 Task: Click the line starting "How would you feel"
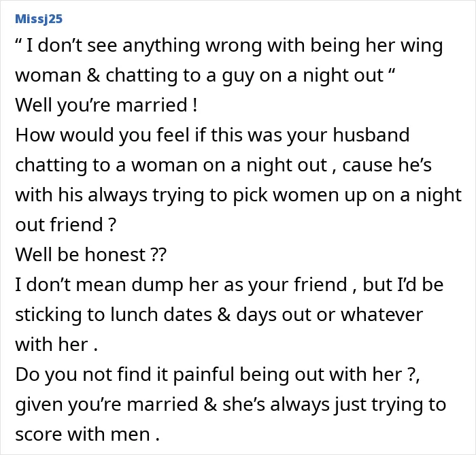pyautogui.click(x=212, y=135)
